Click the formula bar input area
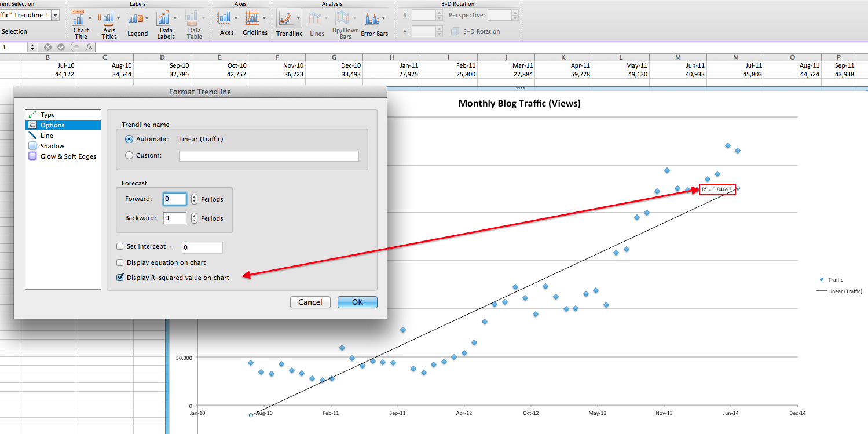 click(481, 47)
